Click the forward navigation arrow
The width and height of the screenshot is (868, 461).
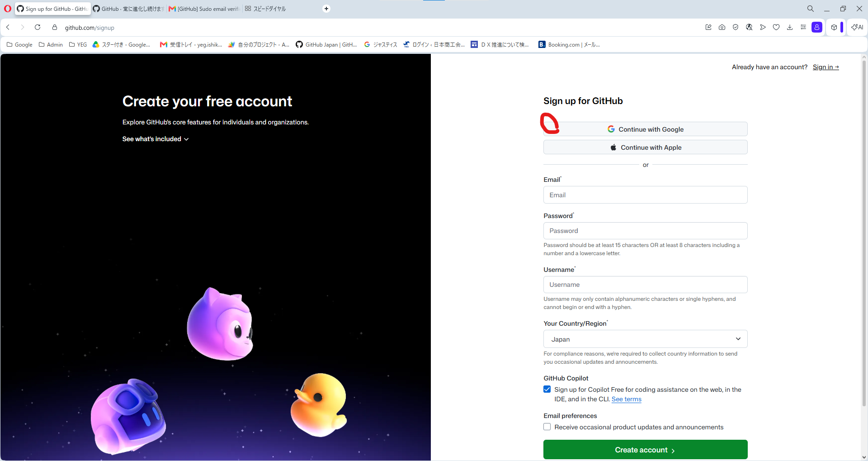click(x=22, y=28)
